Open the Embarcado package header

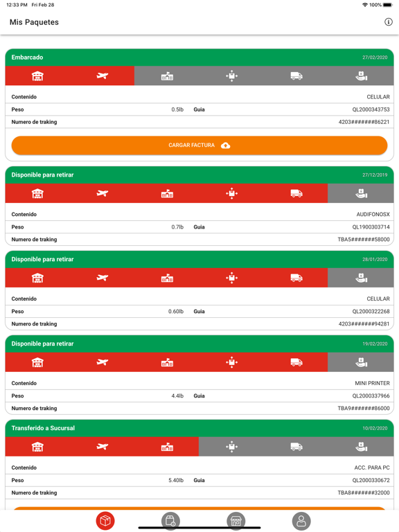coord(199,57)
